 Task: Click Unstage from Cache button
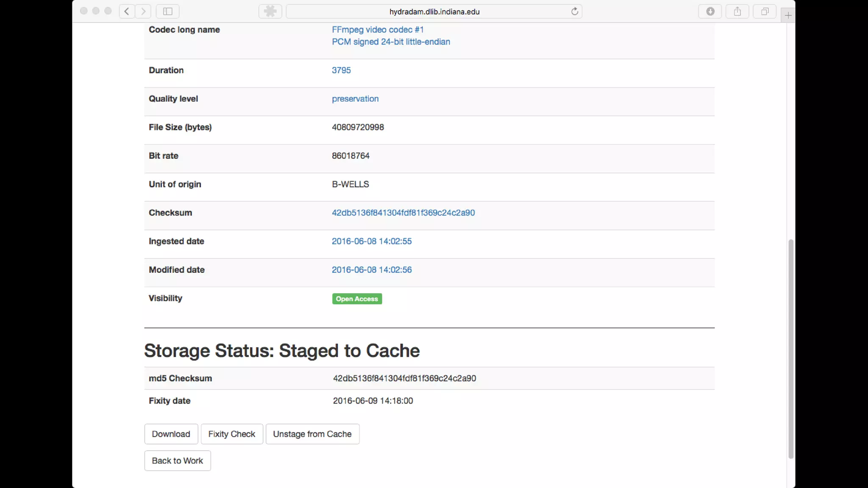click(312, 434)
